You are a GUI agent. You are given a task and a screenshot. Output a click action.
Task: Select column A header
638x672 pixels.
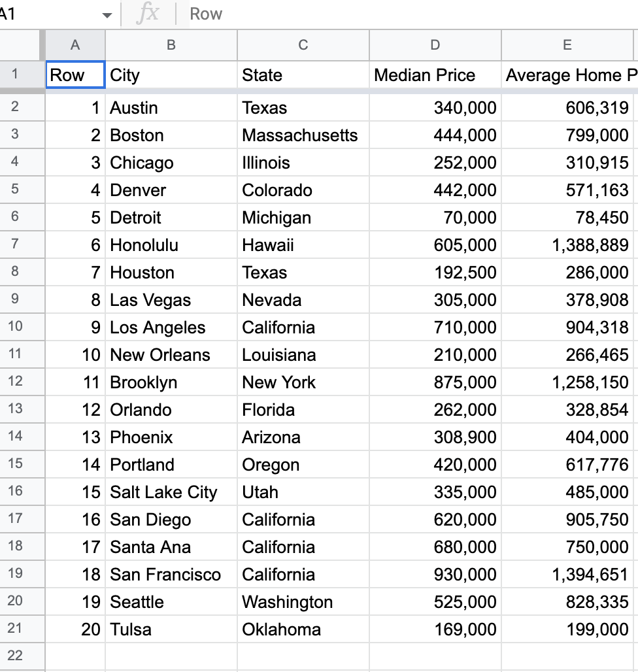click(75, 45)
